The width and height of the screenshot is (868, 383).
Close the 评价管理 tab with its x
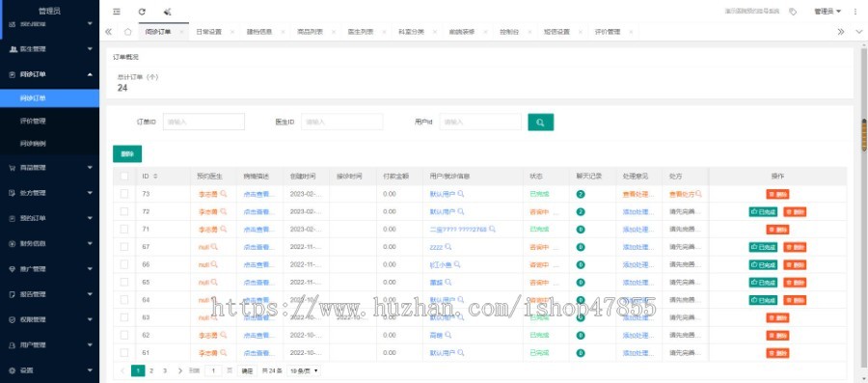coord(632,32)
